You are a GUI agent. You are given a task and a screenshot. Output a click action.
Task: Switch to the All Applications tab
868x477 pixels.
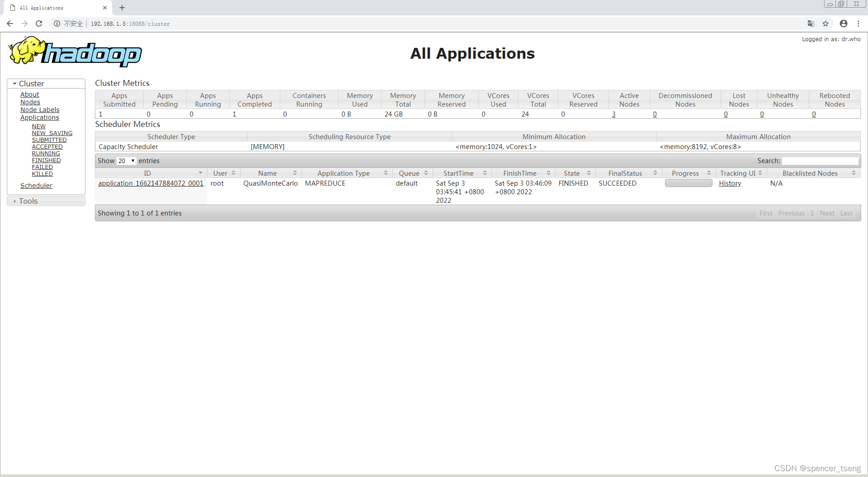pos(54,8)
